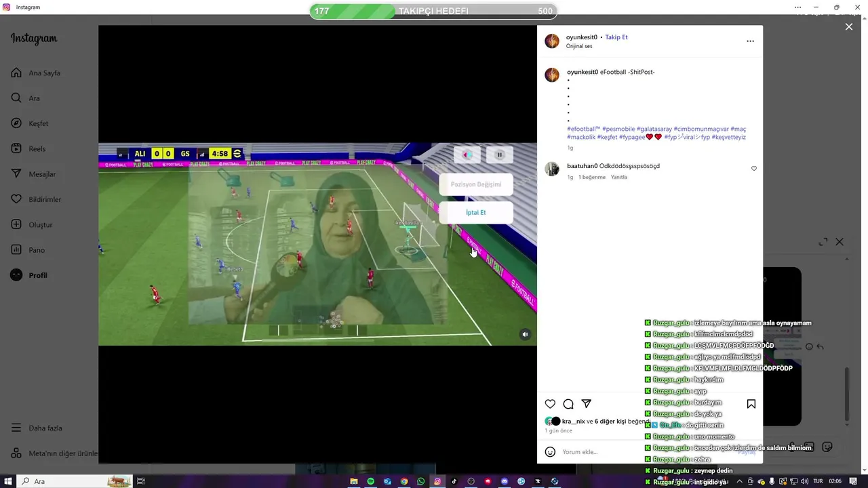Screen dimensions: 868x488
Task: Click the İptal Et button in the video
Action: pyautogui.click(x=476, y=213)
